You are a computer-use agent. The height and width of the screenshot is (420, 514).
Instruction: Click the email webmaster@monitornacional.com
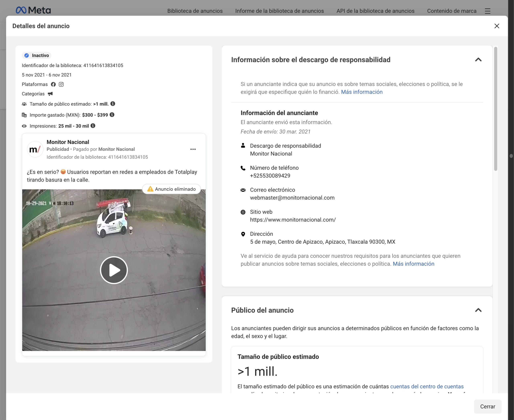(292, 198)
